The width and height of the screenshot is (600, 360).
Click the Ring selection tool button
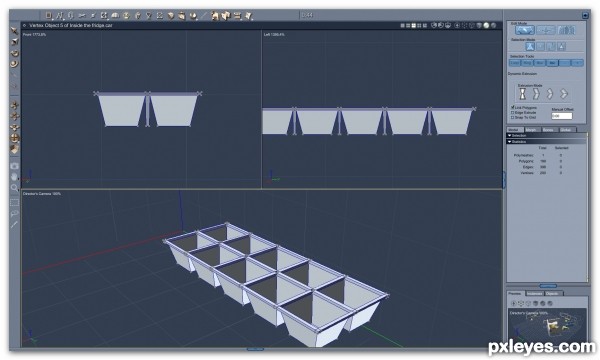527,63
